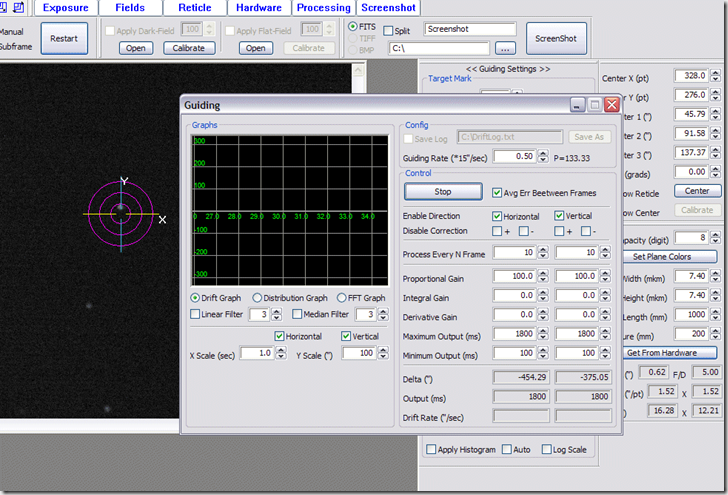Screen dimensions: 728x495
Task: Adjust the X Scale (sec) spinner
Action: pos(281,353)
